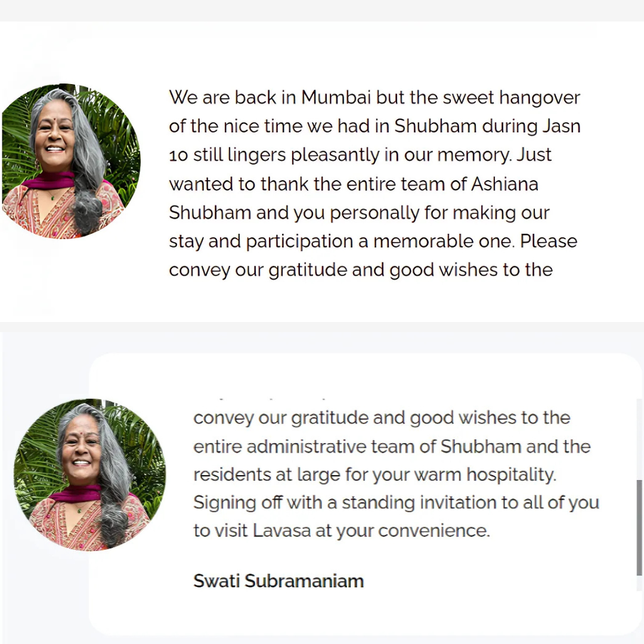Click the line starting 'wanted to thank the entire'
Image resolution: width=644 pixels, height=644 pixels.
[x=354, y=184]
